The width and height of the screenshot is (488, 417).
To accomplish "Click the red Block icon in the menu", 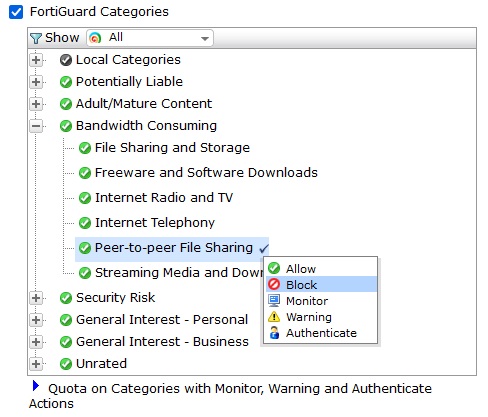I will click(x=274, y=284).
